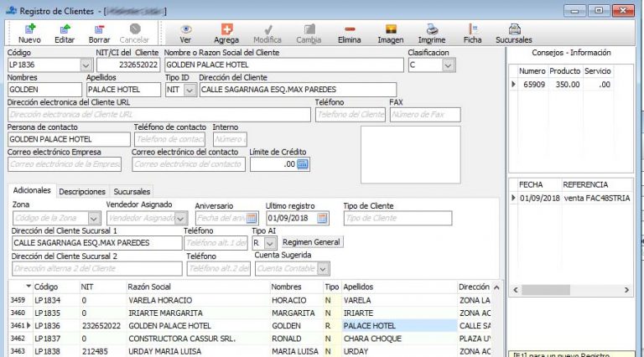Click the NIT column header in grid
Viewport: 644px width, 357px height.
[102, 287]
